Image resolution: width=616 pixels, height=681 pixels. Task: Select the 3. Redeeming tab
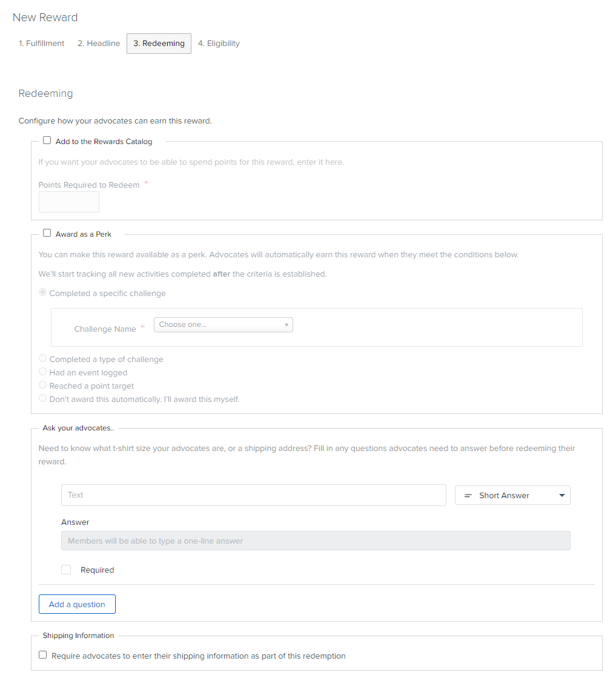pos(159,44)
